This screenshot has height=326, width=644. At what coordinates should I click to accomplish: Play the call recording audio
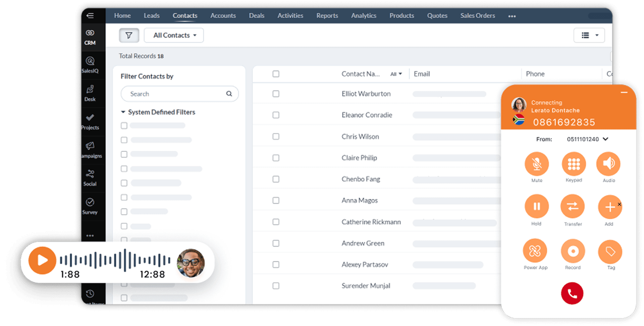tap(42, 261)
